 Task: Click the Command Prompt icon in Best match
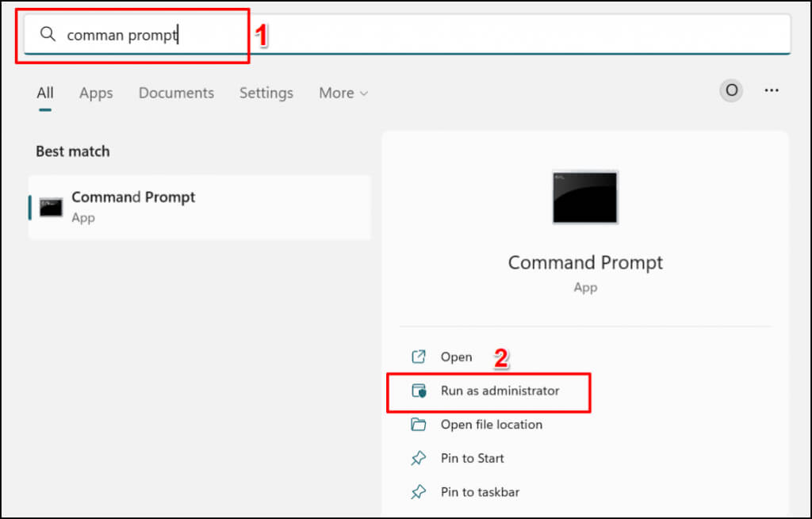point(52,207)
